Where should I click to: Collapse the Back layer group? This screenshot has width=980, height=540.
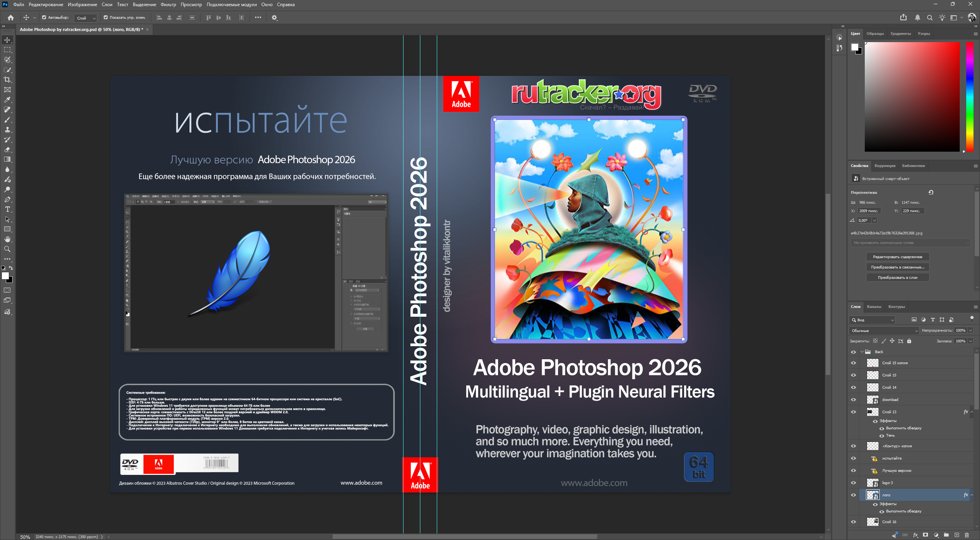[862, 352]
